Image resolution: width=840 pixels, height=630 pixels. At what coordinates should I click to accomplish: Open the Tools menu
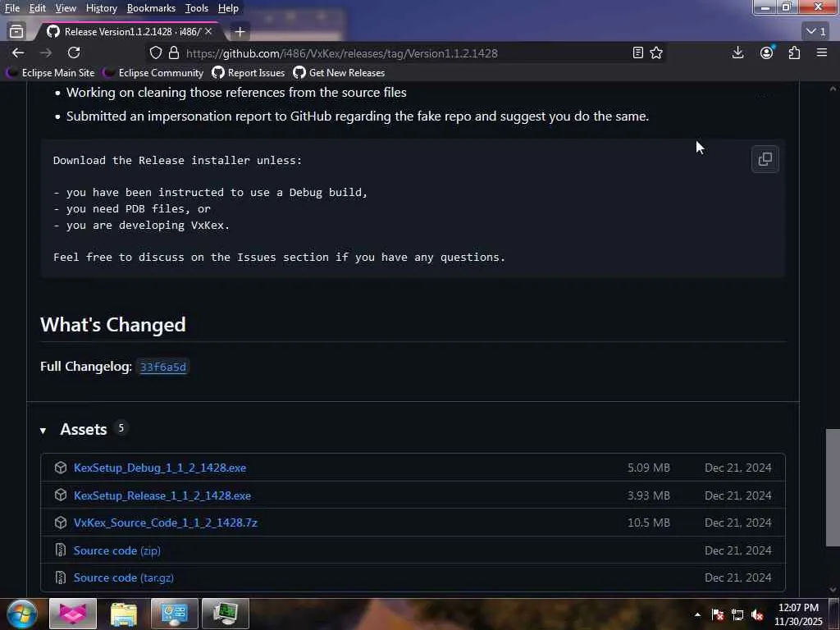tap(196, 8)
